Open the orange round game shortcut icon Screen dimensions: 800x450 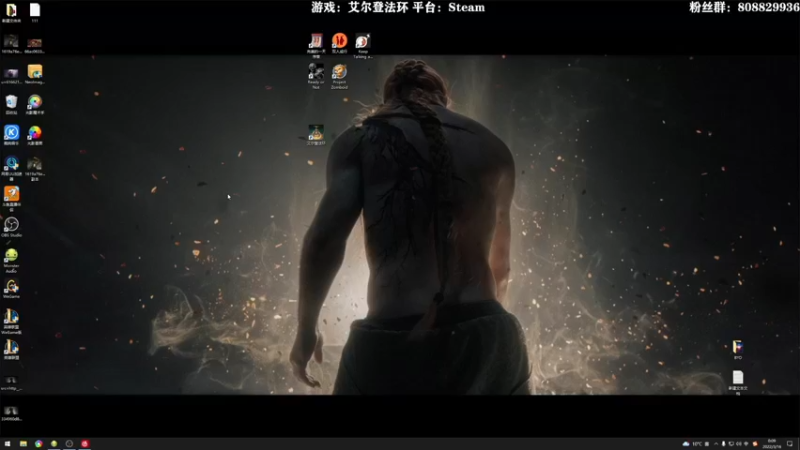[339, 43]
